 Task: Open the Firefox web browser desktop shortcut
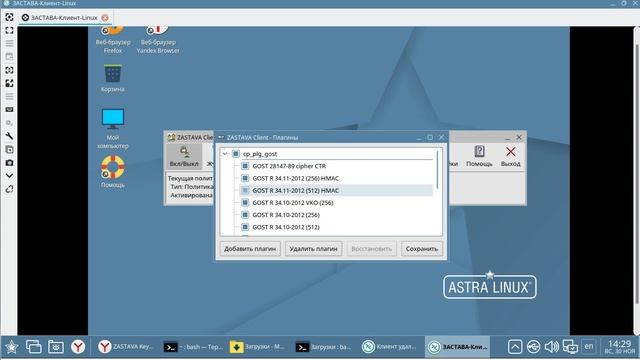(113, 40)
